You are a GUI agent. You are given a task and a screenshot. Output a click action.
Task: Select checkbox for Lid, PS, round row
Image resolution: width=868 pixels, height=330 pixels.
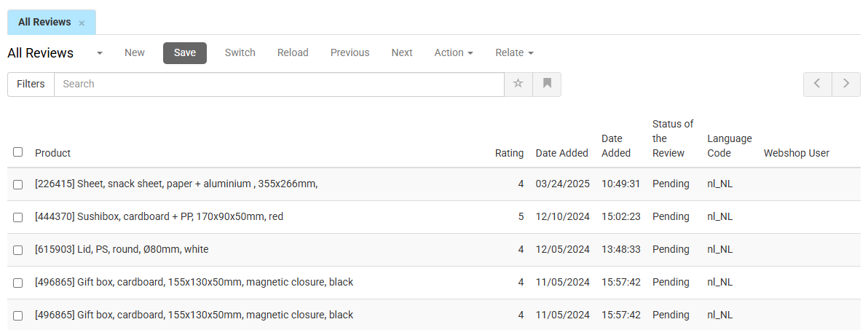click(17, 251)
